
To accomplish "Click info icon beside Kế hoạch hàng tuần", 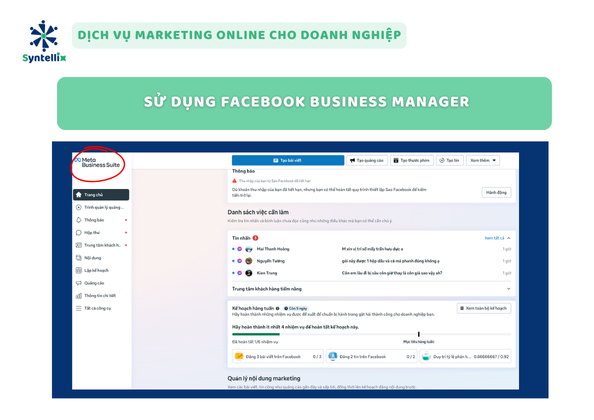I will coord(278,308).
